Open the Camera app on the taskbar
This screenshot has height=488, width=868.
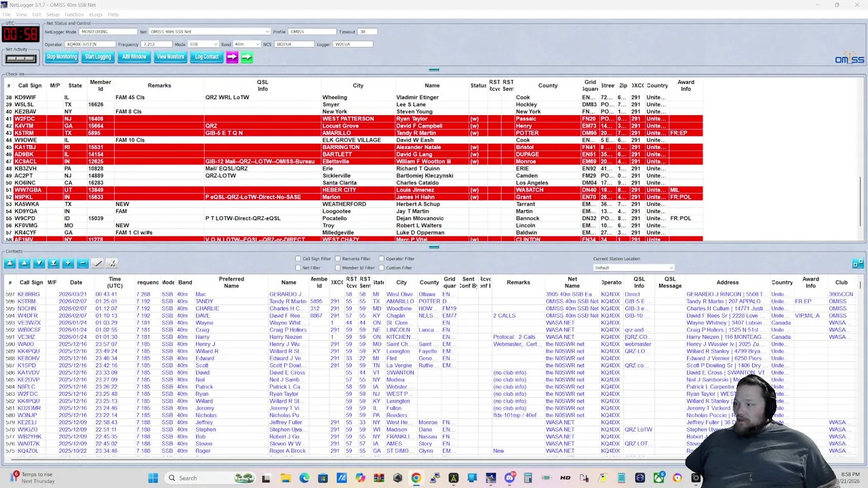[x=696, y=478]
